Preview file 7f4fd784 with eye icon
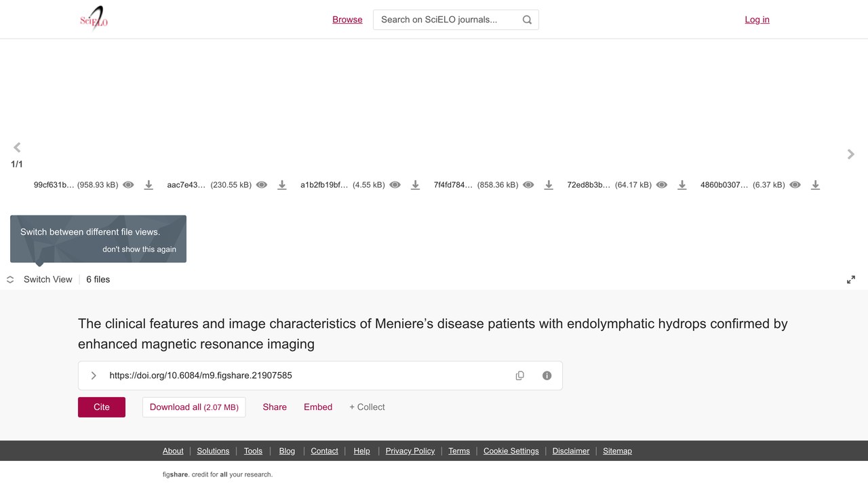 click(528, 185)
